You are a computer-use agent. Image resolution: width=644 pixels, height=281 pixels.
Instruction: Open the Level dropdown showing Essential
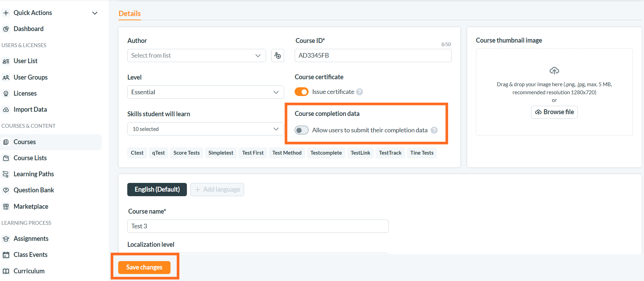tap(205, 92)
